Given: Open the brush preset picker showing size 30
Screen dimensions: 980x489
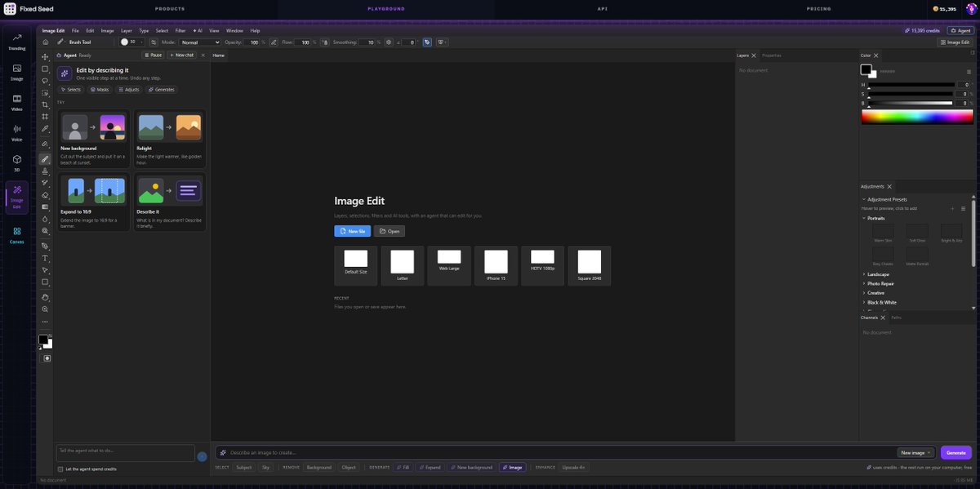Looking at the screenshot, I should click(x=131, y=42).
